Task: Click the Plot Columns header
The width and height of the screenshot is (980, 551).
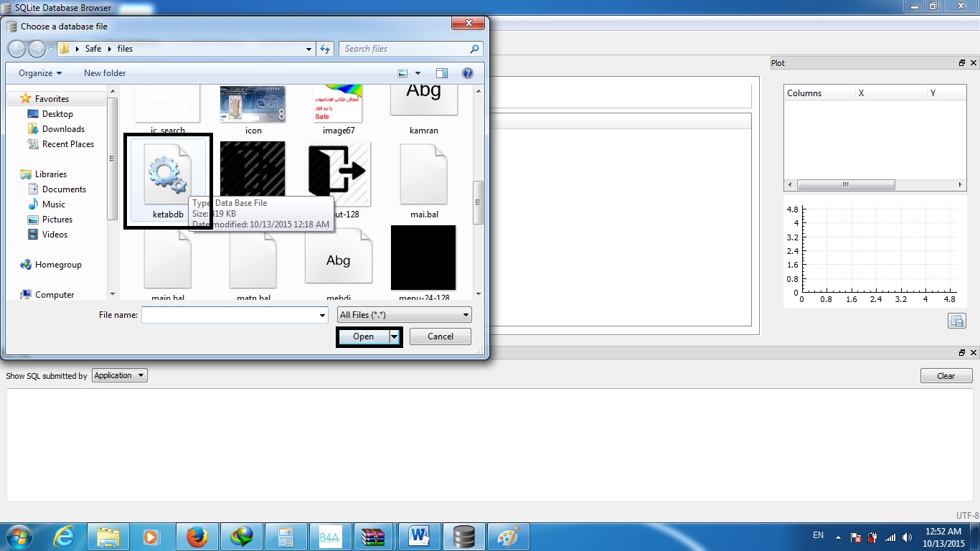Action: click(819, 93)
